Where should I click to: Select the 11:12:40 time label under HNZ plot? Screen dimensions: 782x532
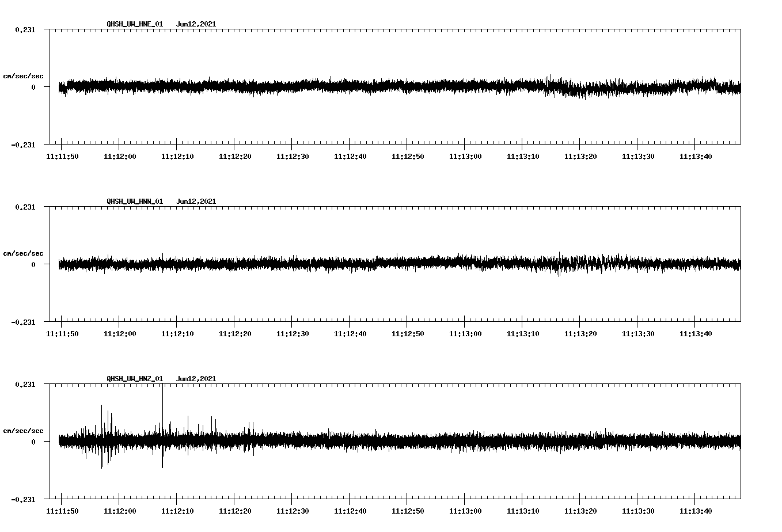click(x=350, y=511)
